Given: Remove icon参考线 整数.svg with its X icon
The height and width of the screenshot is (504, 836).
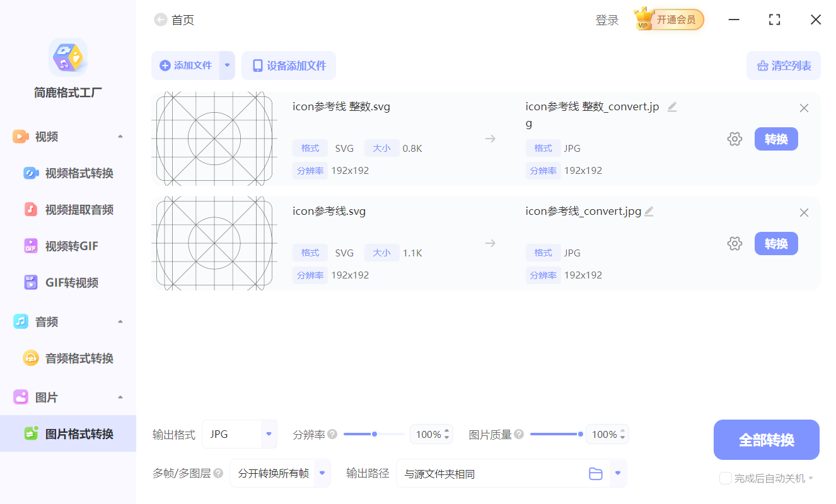Looking at the screenshot, I should pos(804,108).
